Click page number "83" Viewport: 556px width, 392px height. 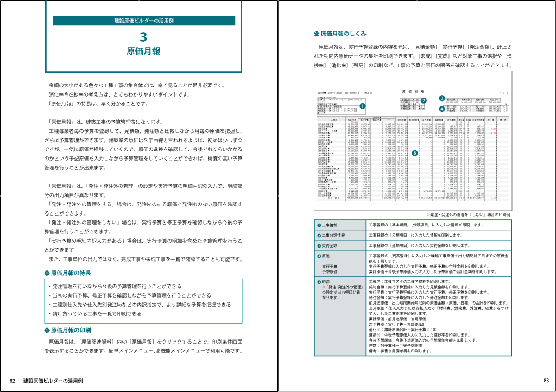coord(546,381)
